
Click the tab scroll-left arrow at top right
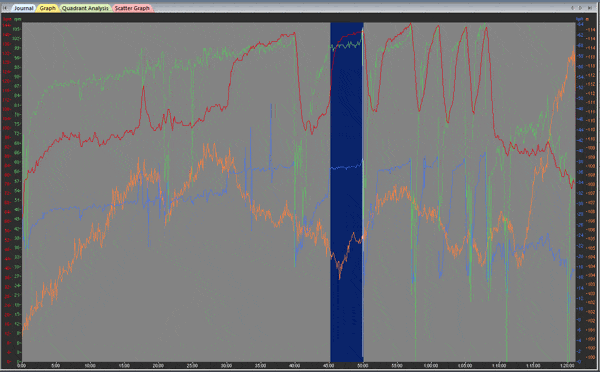(x=573, y=8)
